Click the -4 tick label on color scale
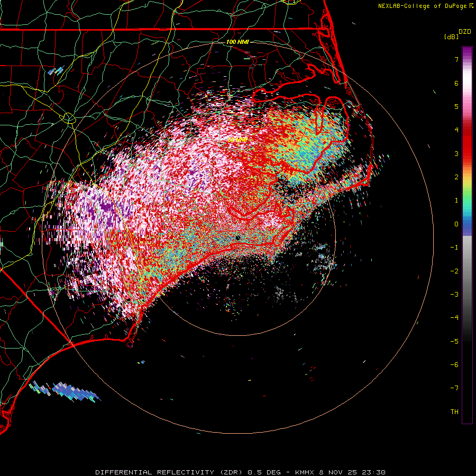 [x=454, y=318]
